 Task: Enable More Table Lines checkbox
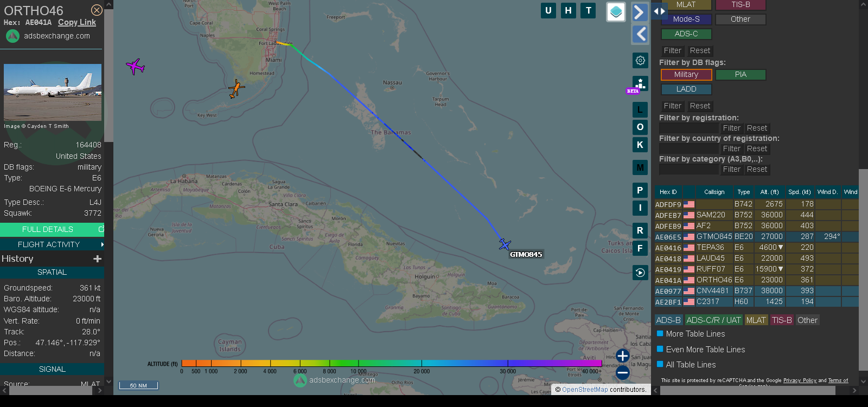point(660,334)
